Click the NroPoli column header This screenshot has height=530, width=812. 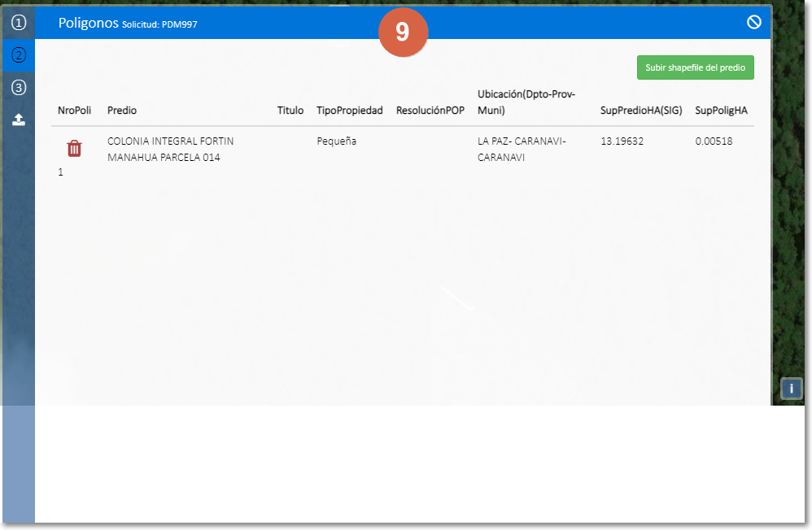point(75,111)
